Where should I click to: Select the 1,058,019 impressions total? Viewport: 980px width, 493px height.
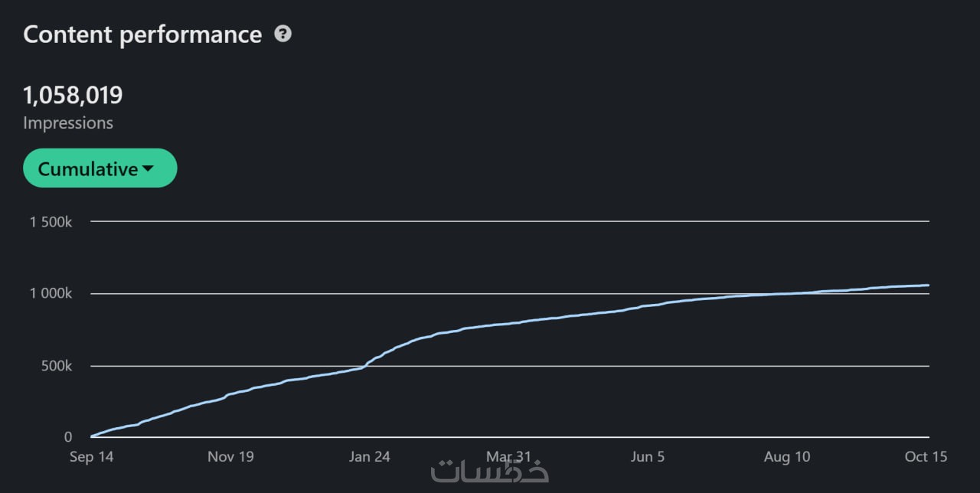pos(73,96)
